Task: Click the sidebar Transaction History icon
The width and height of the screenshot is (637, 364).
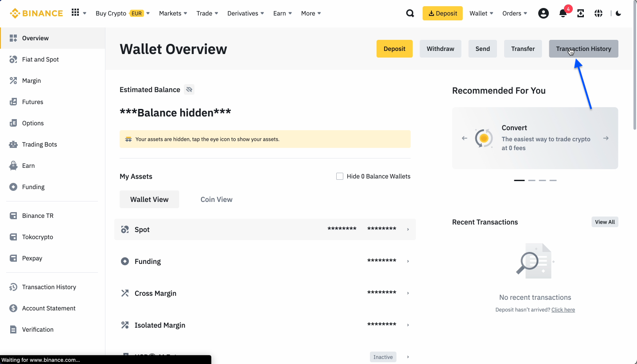Action: (13, 287)
